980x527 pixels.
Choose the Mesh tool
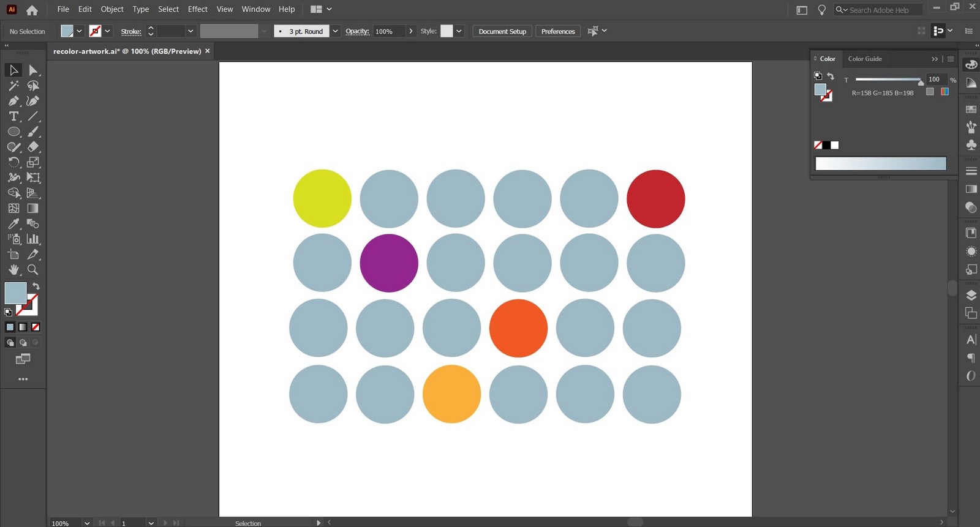(13, 208)
